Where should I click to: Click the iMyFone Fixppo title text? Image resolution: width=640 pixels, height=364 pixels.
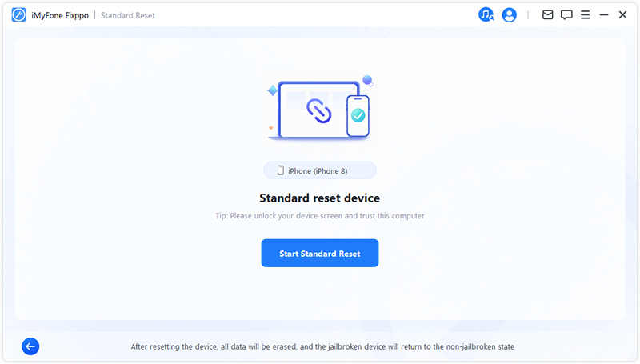[60, 15]
